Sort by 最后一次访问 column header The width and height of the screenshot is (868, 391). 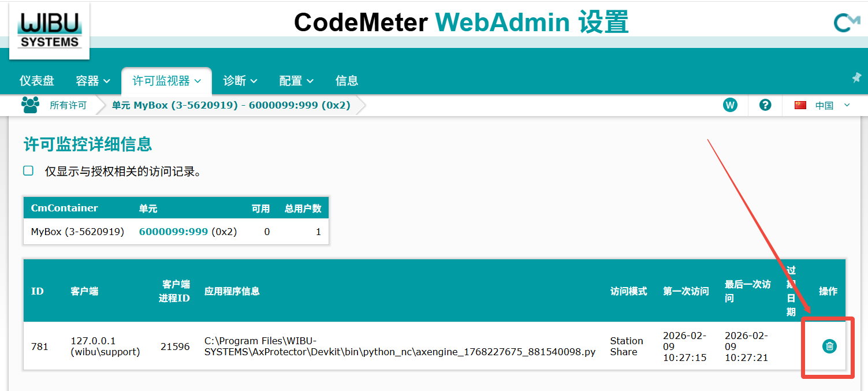[748, 291]
